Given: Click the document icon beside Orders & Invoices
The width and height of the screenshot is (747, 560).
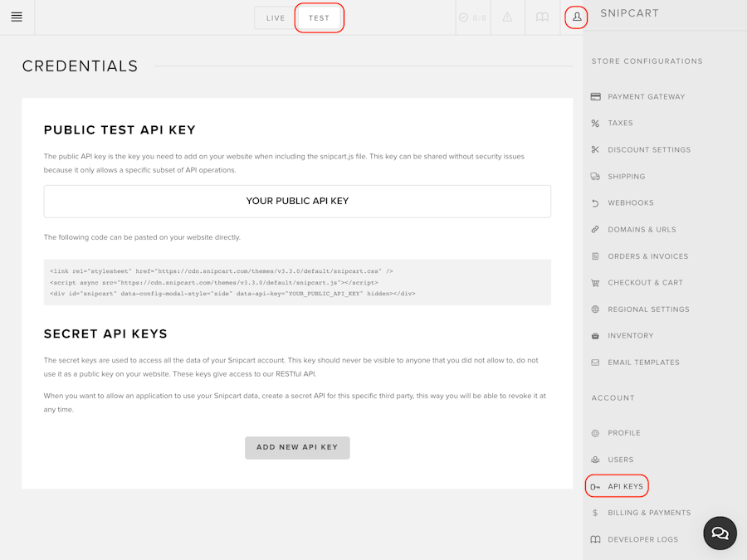Looking at the screenshot, I should point(595,256).
